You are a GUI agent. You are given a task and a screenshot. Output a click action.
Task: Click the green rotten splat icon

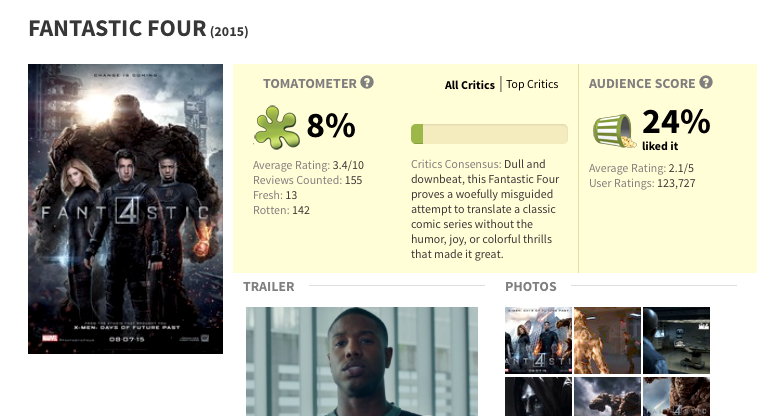pos(276,127)
